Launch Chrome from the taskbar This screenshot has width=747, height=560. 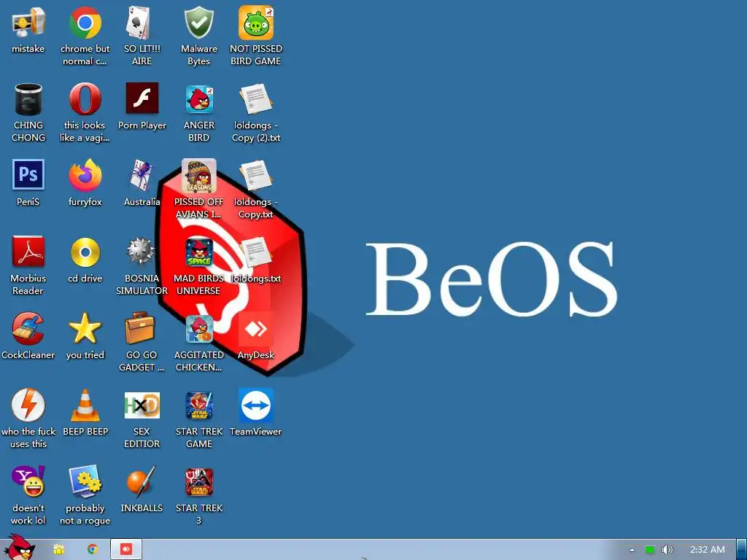93,550
